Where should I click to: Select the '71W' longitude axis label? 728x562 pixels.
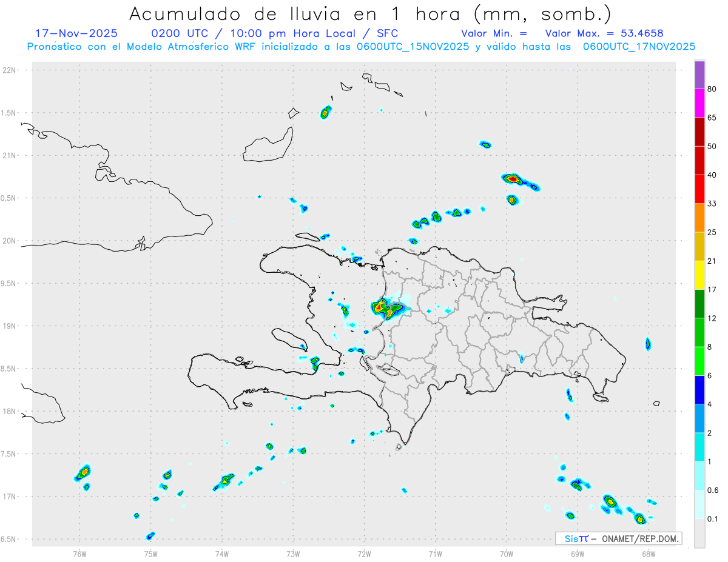click(435, 554)
